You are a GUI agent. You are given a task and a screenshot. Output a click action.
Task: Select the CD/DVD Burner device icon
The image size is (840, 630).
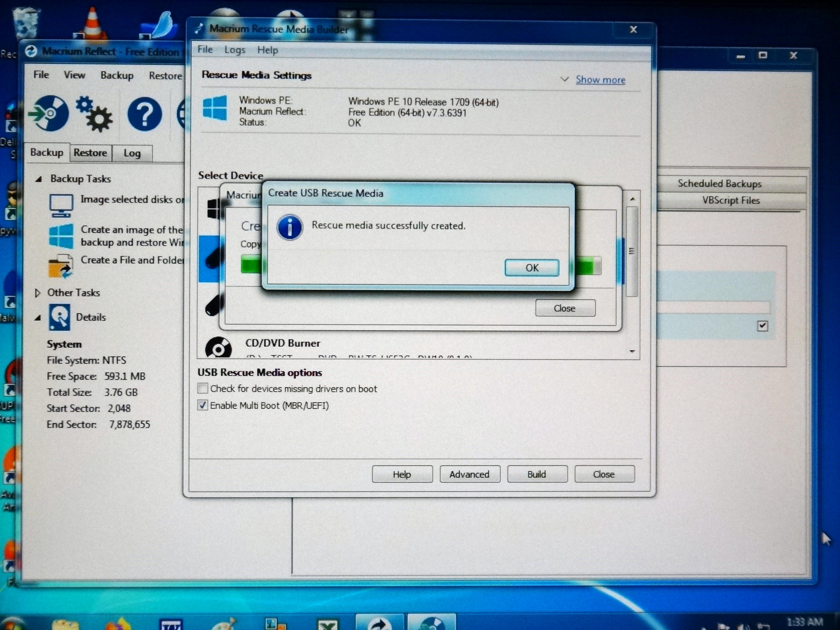219,347
